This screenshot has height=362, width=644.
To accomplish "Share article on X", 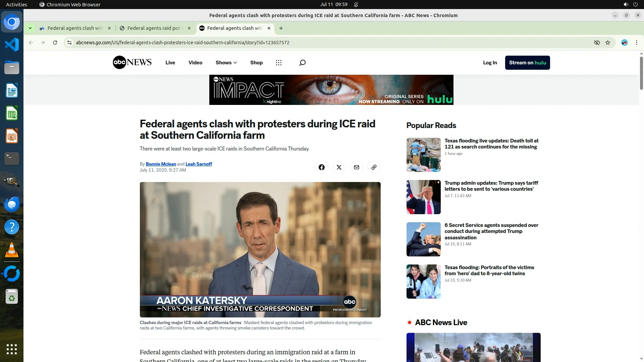I will point(339,167).
